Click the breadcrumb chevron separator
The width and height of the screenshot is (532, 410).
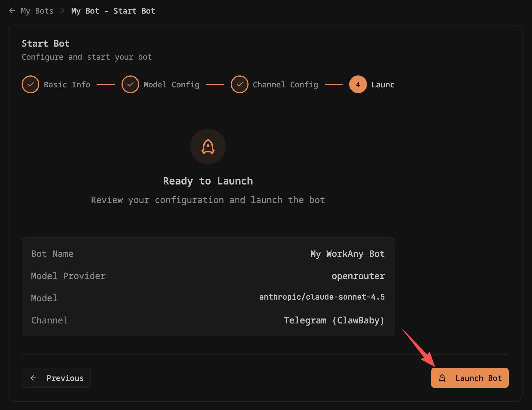click(62, 11)
